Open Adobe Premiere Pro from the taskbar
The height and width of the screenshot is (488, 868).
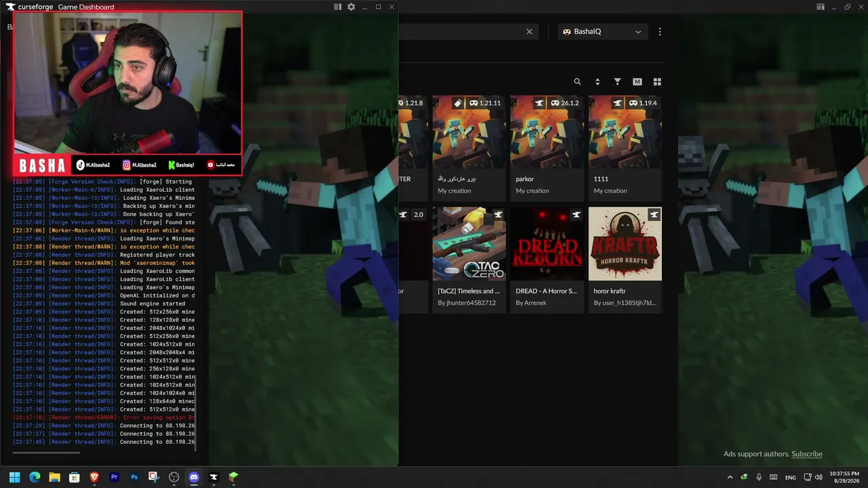[x=114, y=477]
